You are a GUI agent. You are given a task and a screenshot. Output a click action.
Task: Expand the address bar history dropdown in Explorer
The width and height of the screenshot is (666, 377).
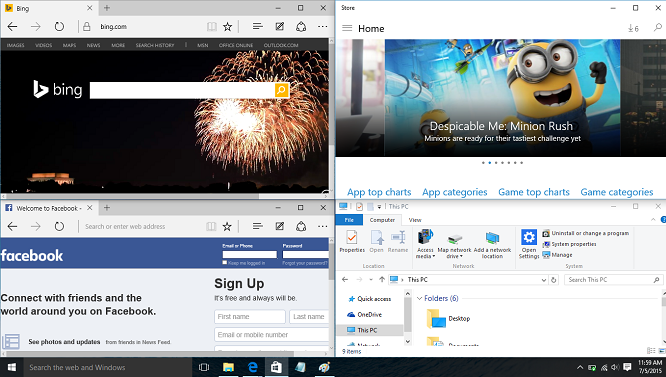(x=544, y=280)
